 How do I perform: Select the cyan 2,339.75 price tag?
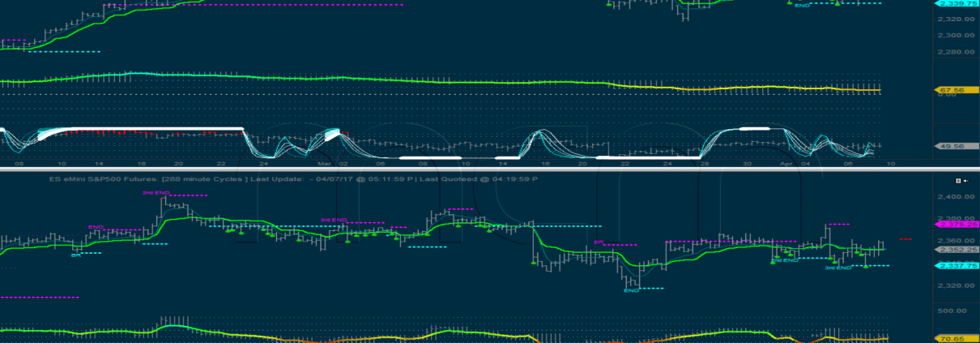[957, 3]
